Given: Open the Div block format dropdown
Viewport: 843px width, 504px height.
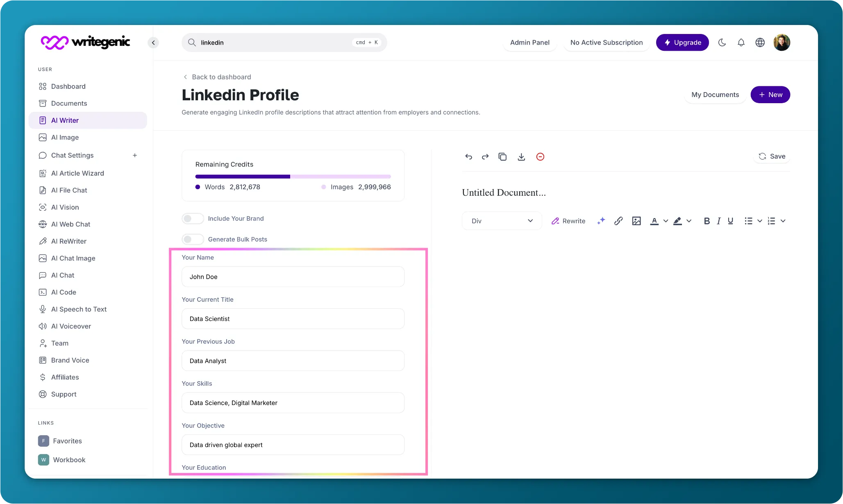Looking at the screenshot, I should click(502, 221).
